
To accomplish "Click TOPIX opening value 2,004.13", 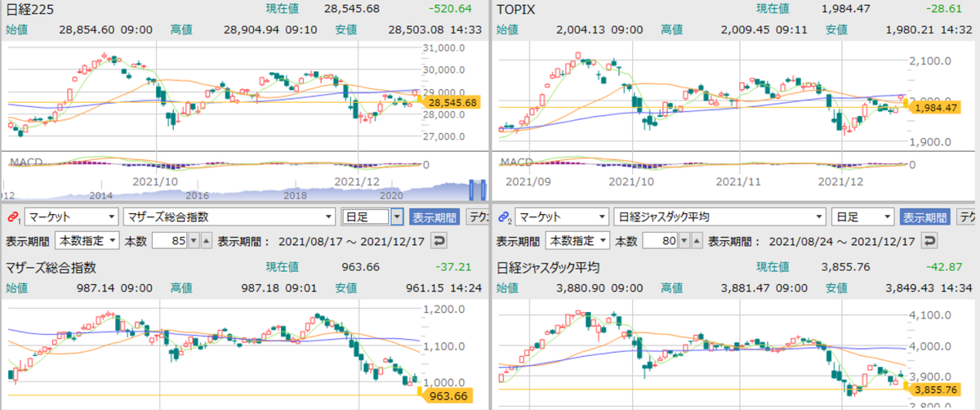I will [x=580, y=29].
